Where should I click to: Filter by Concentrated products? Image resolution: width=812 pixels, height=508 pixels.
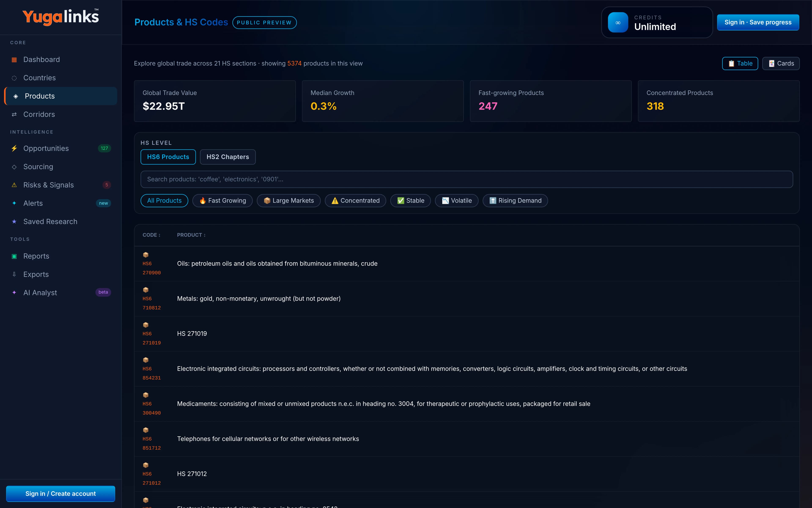pyautogui.click(x=355, y=201)
